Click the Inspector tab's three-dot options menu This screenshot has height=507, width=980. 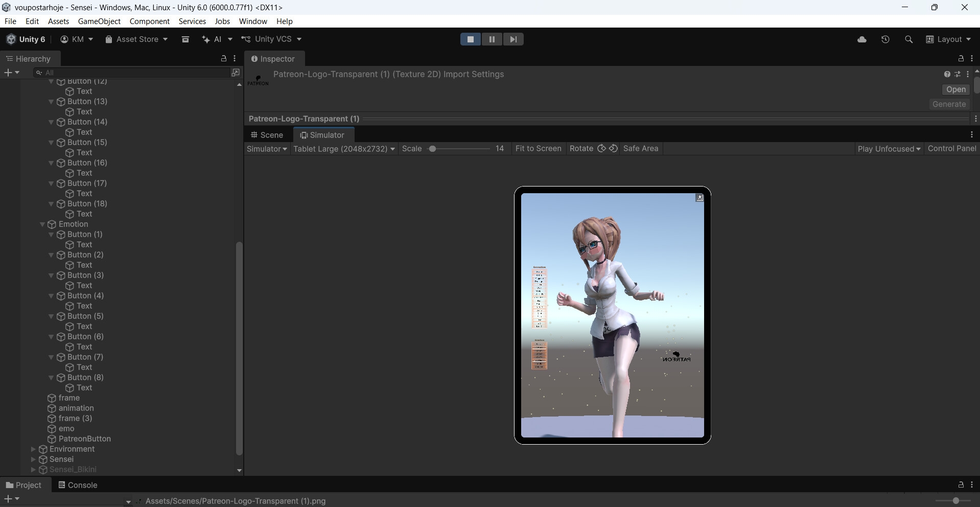[x=972, y=59]
